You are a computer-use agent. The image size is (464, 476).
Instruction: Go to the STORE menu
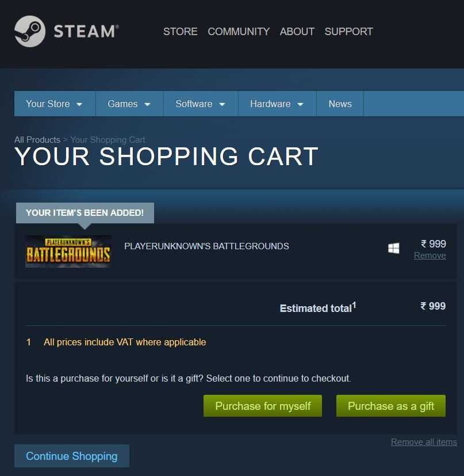(x=180, y=32)
